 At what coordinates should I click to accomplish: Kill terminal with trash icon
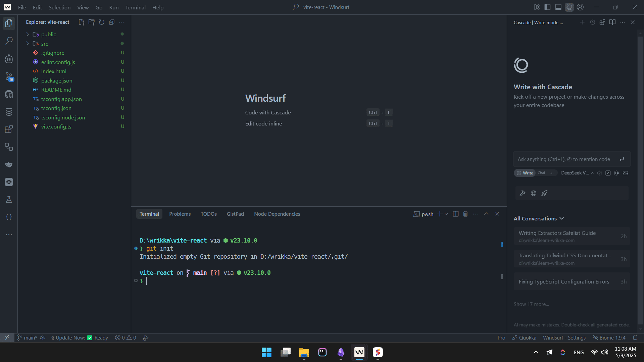coord(465,214)
